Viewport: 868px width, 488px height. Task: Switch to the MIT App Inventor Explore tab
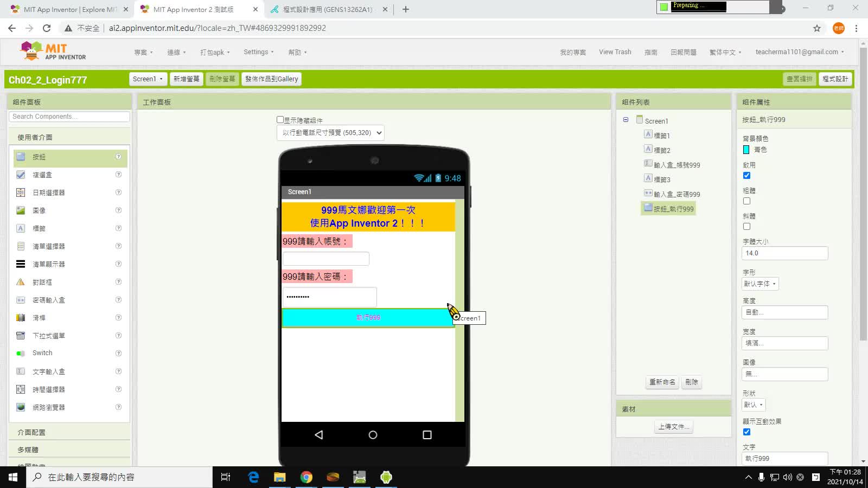pyautogui.click(x=69, y=9)
